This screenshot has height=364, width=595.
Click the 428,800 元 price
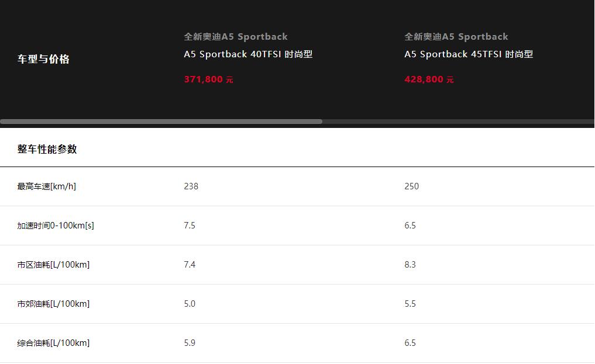[x=429, y=79]
